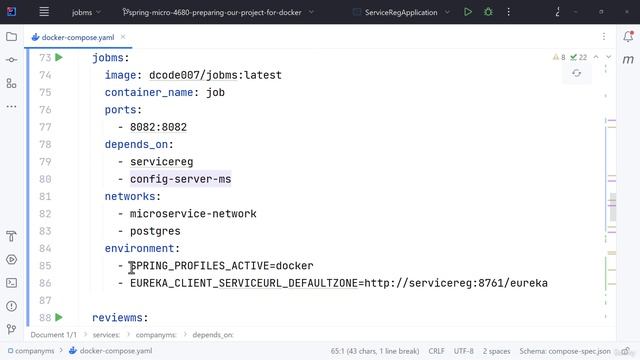
Task: Click the 65:1 caret position indicator
Action: coord(375,351)
